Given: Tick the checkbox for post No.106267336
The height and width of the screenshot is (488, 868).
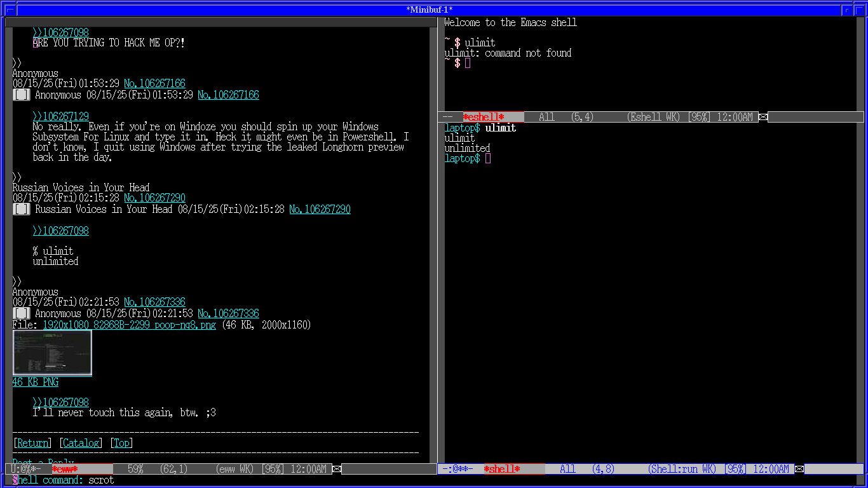Looking at the screenshot, I should (x=22, y=314).
